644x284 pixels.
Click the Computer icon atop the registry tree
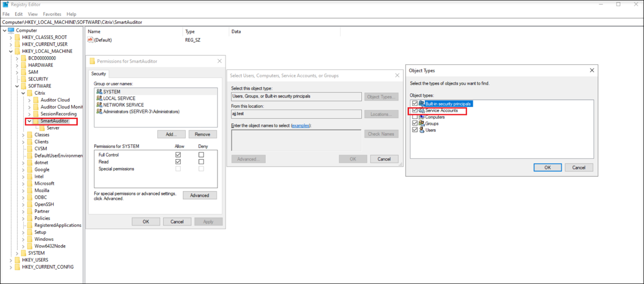[x=10, y=30]
